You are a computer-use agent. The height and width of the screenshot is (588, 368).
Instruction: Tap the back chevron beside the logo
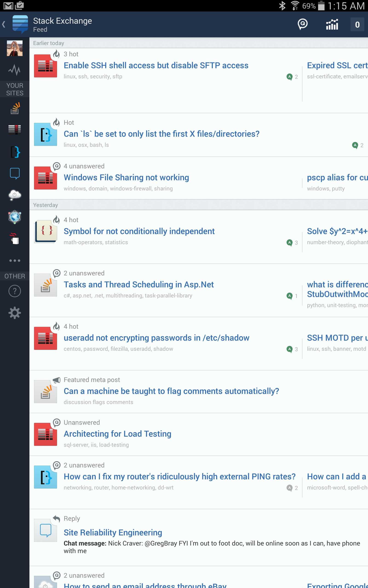coord(4,24)
